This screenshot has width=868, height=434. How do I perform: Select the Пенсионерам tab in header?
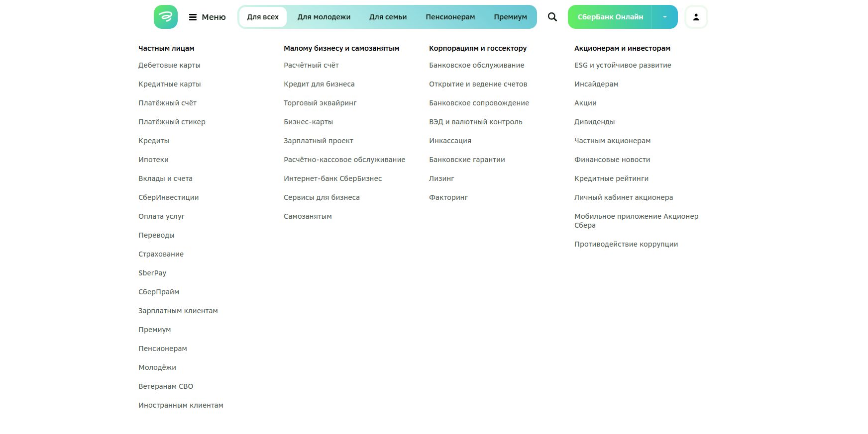coord(450,17)
